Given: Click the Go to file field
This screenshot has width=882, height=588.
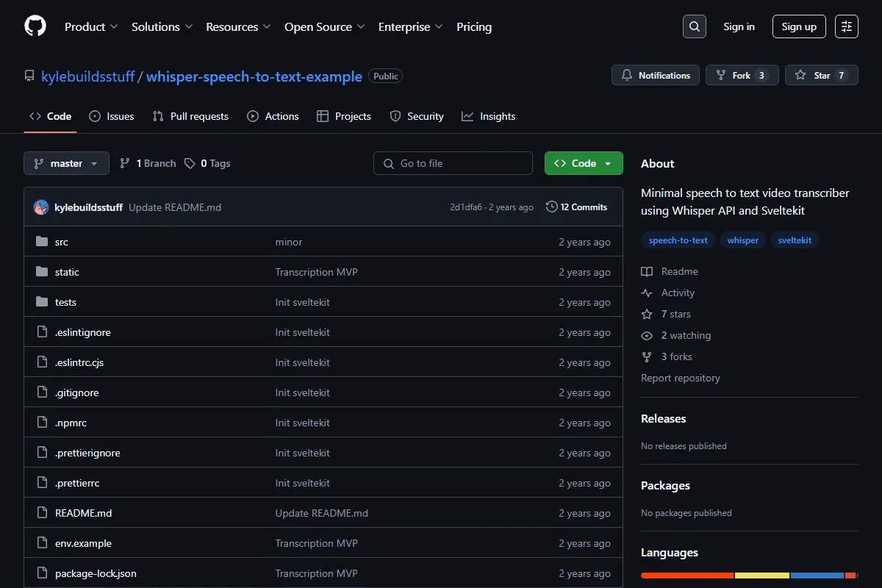Looking at the screenshot, I should (x=453, y=163).
